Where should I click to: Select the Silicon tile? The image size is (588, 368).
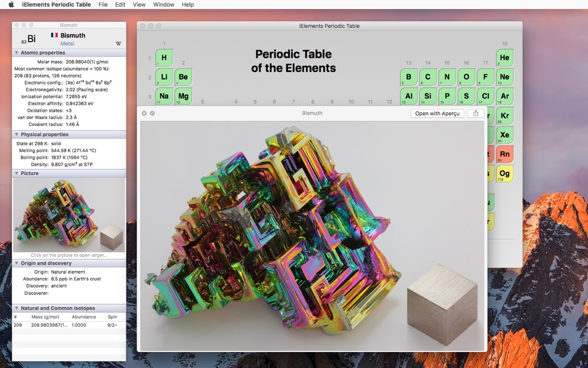coord(427,96)
